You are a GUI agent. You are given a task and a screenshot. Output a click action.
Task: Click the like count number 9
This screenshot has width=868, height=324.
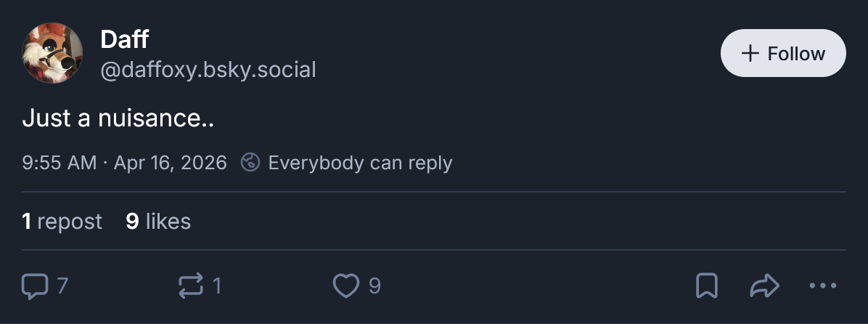[x=374, y=285]
